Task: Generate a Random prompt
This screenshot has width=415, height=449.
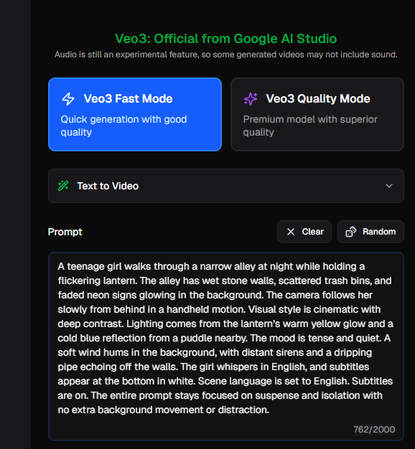Action: pos(371,232)
